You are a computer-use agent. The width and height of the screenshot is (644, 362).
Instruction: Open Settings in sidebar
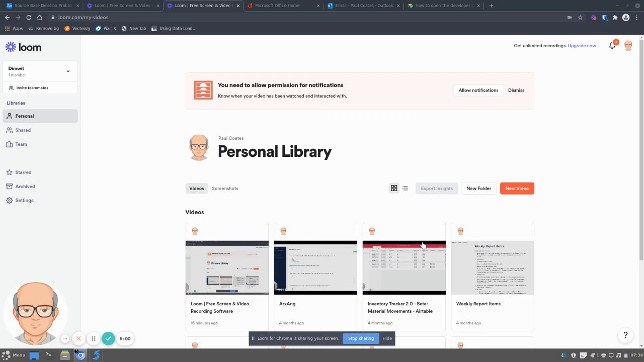pos(40,201)
